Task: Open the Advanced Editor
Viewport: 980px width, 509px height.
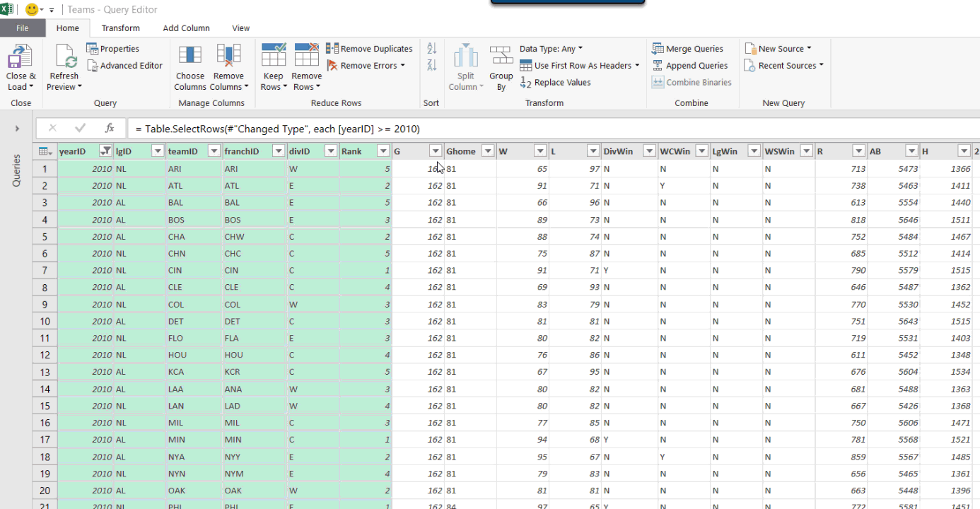Action: [x=124, y=66]
